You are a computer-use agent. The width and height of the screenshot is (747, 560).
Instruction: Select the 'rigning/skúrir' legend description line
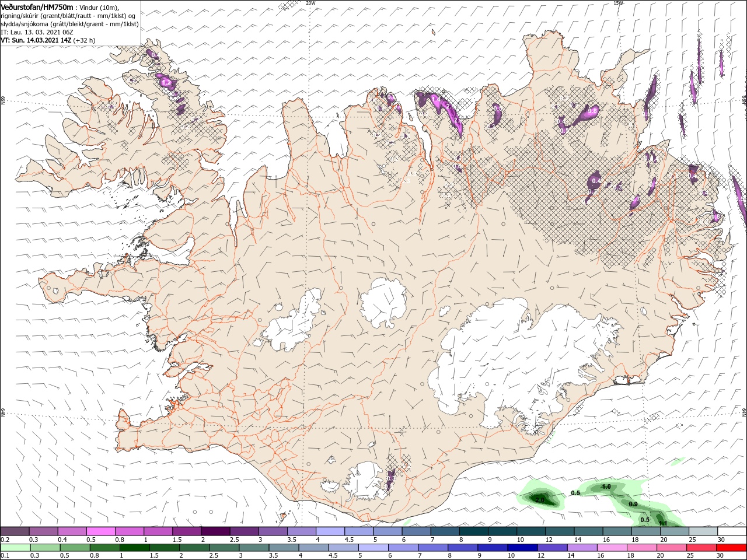[69, 15]
